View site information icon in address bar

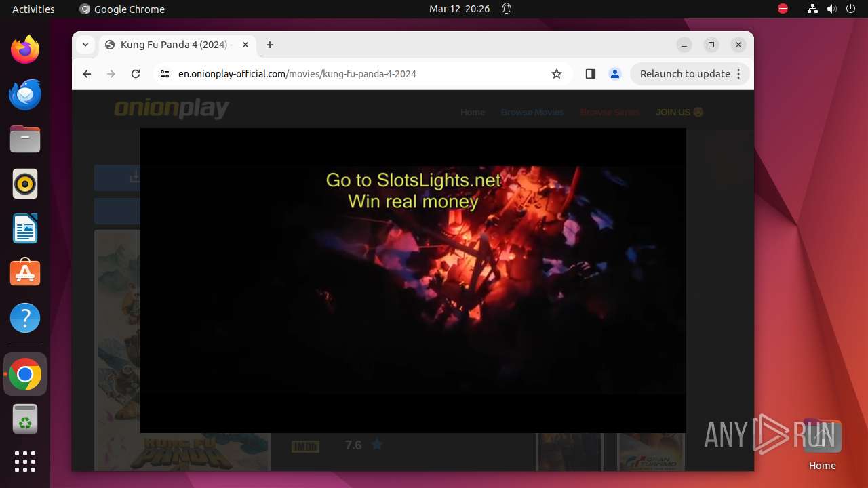(164, 74)
